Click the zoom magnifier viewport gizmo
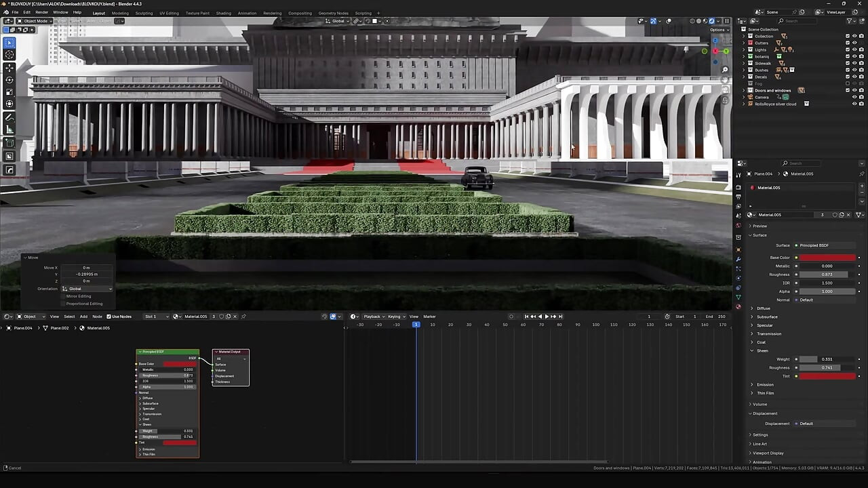Viewport: 868px width, 488px height. tap(725, 70)
